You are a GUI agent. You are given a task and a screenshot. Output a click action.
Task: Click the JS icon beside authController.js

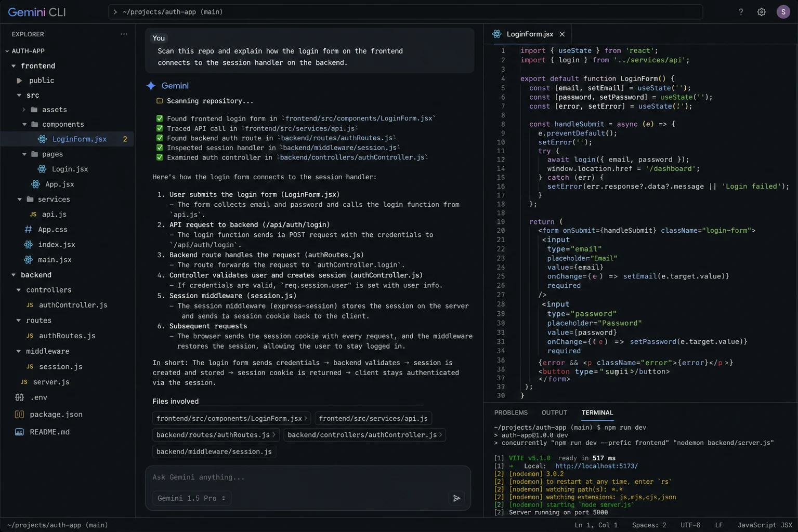[30, 305]
